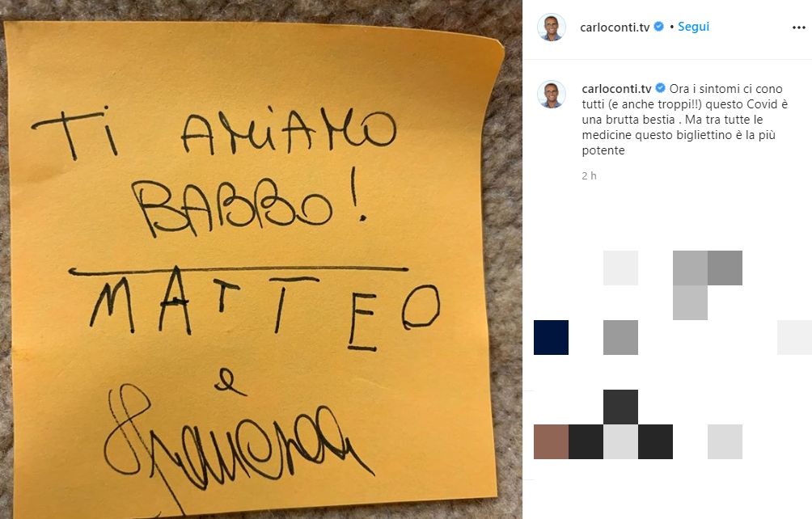Click the black square right of the brown square
Viewport: 812px width, 519px height.
[586, 442]
